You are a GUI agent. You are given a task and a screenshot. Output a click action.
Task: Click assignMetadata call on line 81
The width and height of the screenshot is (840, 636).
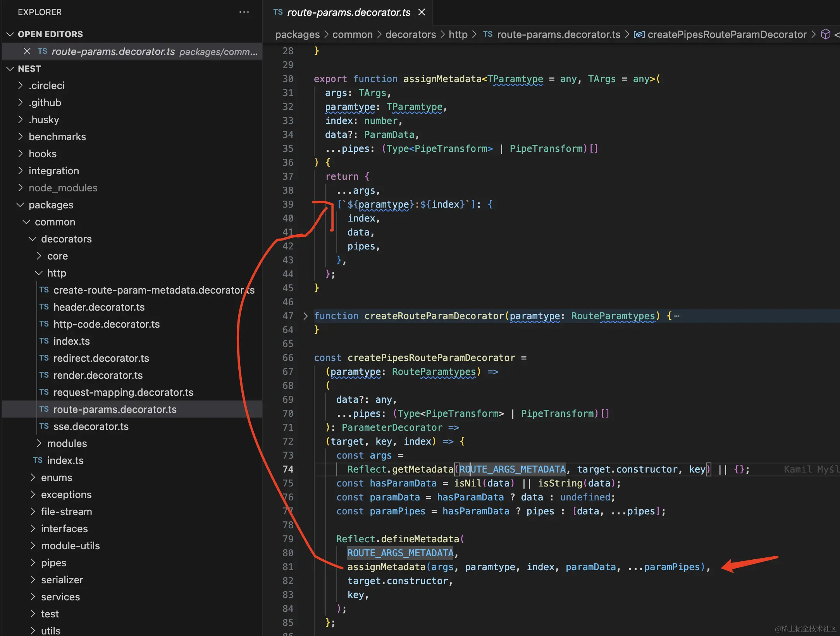pyautogui.click(x=386, y=567)
